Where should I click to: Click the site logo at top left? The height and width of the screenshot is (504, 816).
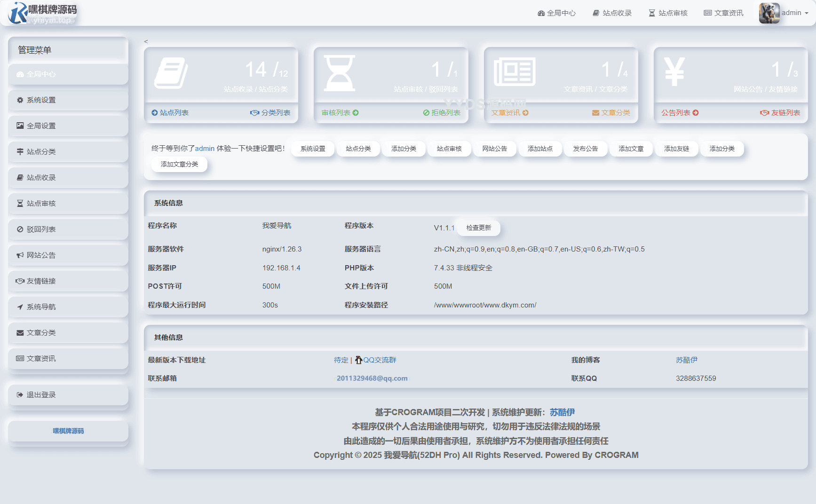click(x=42, y=13)
